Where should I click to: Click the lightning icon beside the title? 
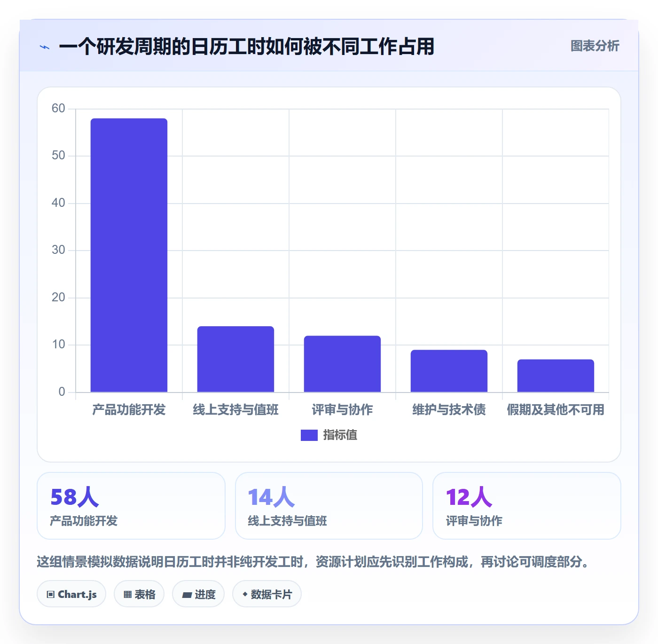[45, 47]
